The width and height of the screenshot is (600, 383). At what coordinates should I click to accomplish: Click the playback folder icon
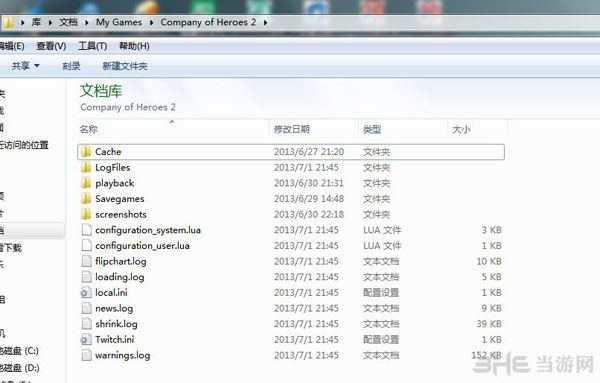pyautogui.click(x=86, y=183)
